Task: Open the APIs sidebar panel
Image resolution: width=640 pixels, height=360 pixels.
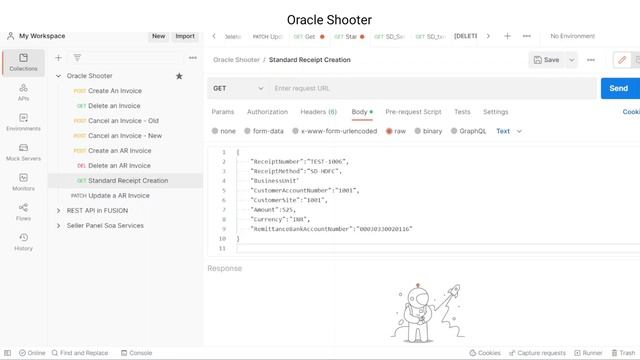Action: (x=23, y=92)
